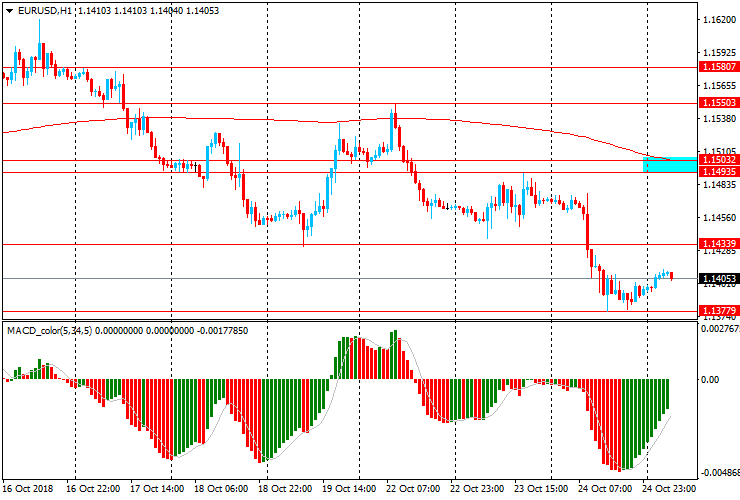This screenshot has width=740, height=500.
Task: Click the 16 Oct 2018 date label
Action: click(29, 489)
